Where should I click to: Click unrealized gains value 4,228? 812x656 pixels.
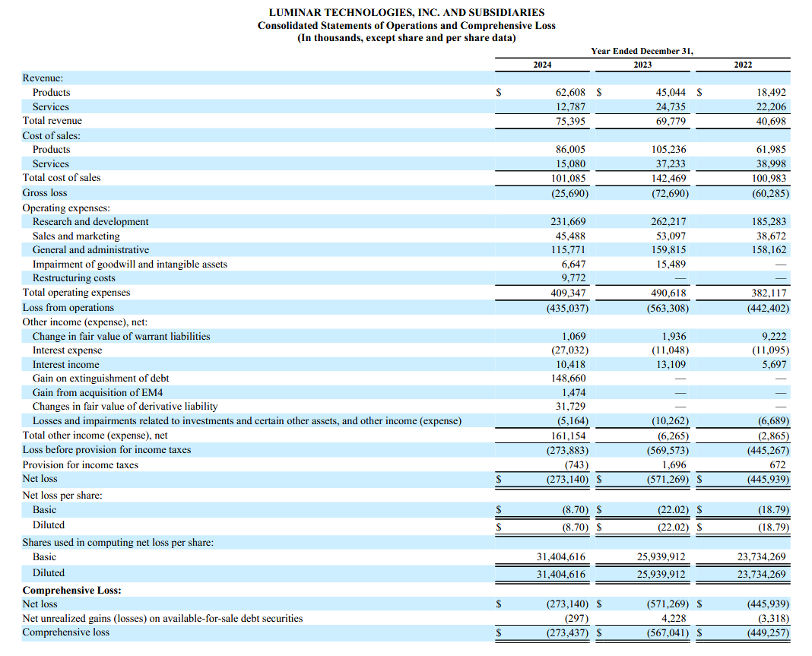[x=674, y=618]
